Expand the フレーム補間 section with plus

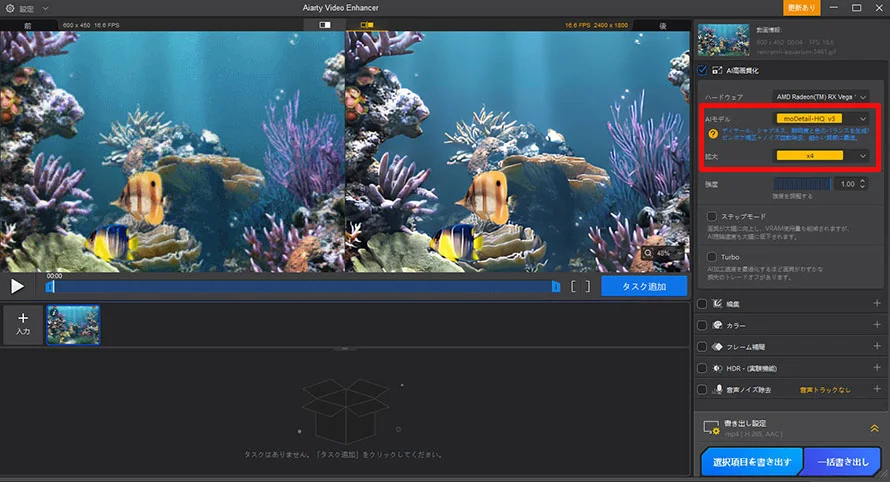pyautogui.click(x=876, y=346)
